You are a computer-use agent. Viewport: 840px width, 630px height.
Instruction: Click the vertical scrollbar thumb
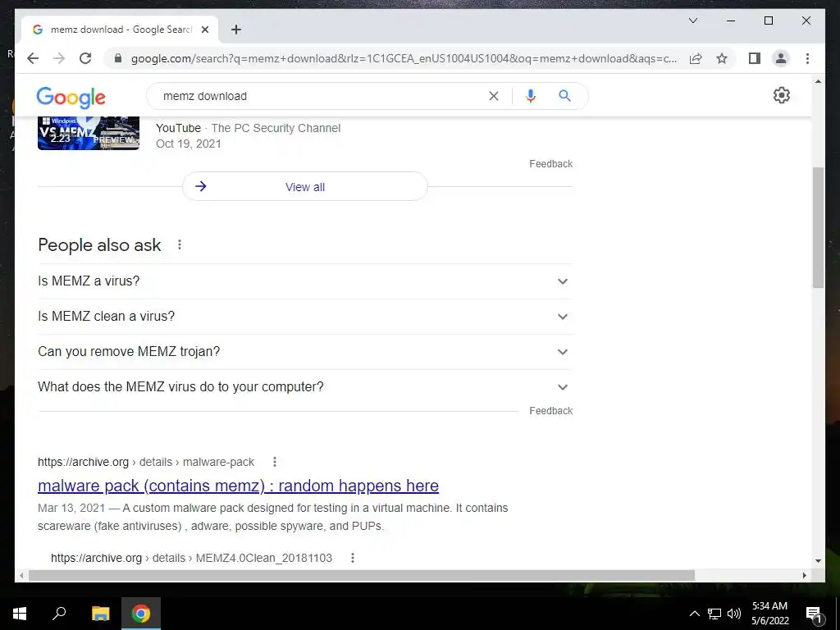818,228
